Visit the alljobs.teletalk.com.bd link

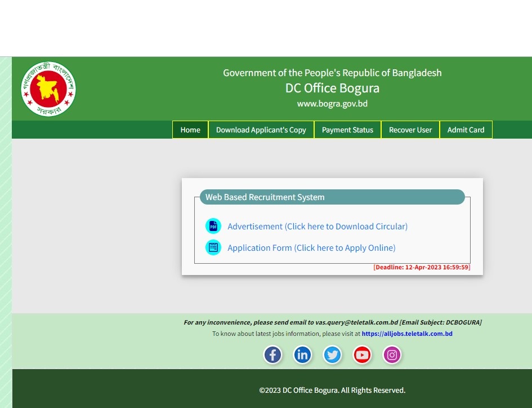407,334
